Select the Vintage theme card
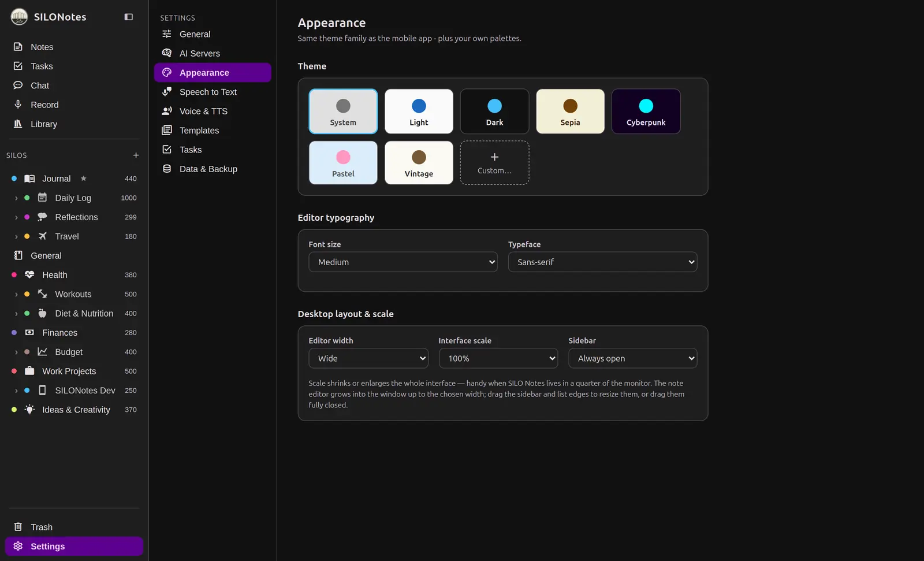The width and height of the screenshot is (924, 561). tap(419, 162)
